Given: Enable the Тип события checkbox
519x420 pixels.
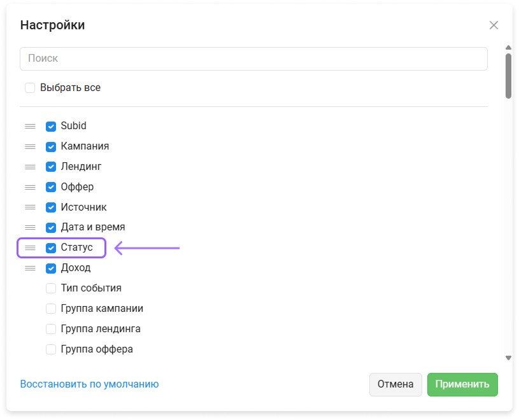Looking at the screenshot, I should 51,288.
